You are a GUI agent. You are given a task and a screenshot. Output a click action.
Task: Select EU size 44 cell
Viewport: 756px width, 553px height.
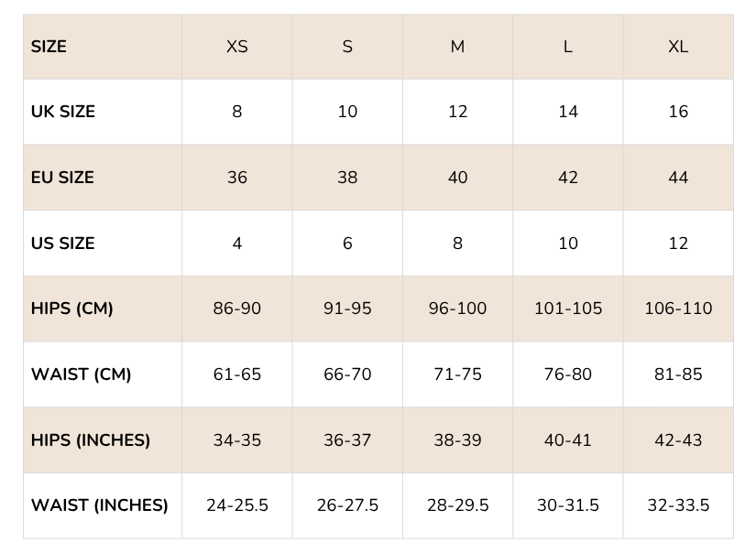pyautogui.click(x=678, y=178)
